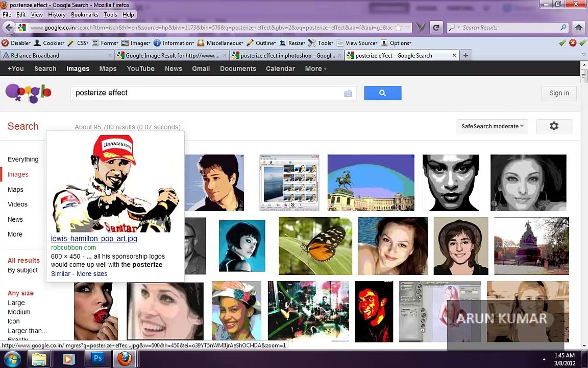Expand SafeSearch moderate dropdown
This screenshot has width=588, height=368.
(x=493, y=126)
